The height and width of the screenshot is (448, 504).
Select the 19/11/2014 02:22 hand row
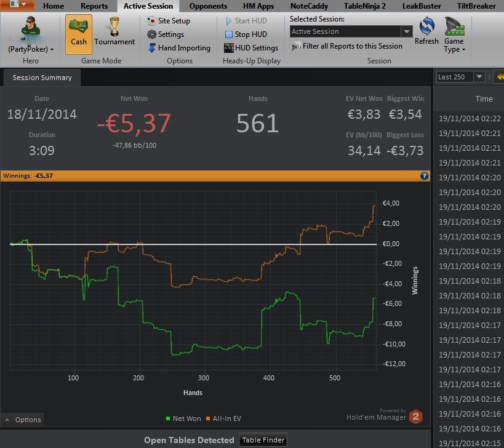470,119
